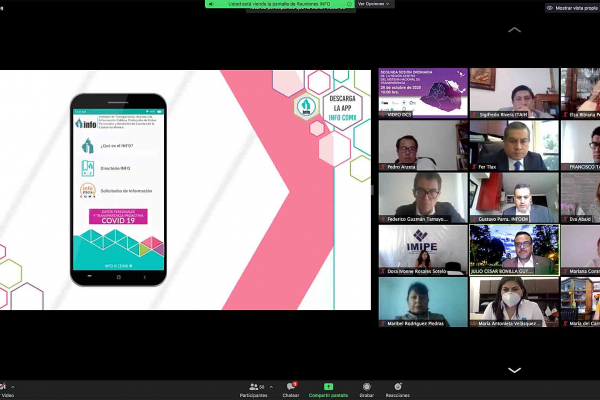Screen dimensions: 600x400
Task: Click muted mic icon on Pedro Arzeta tile
Action: (383, 167)
